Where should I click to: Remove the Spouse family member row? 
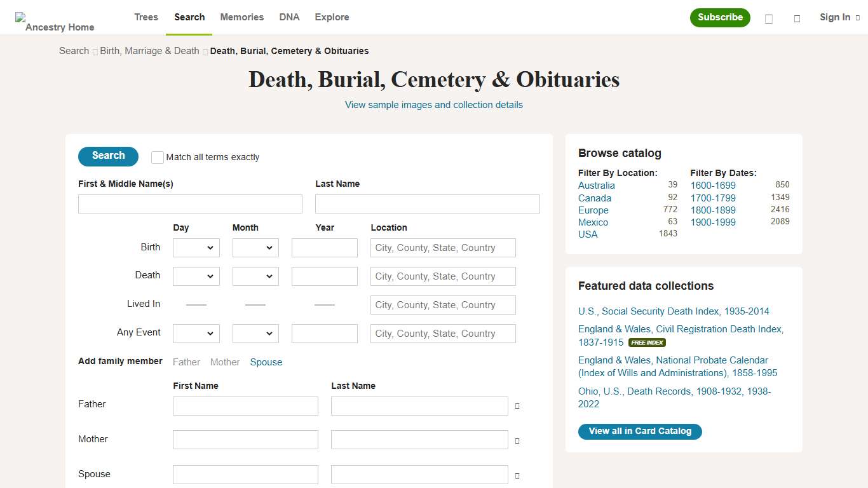coord(517,475)
